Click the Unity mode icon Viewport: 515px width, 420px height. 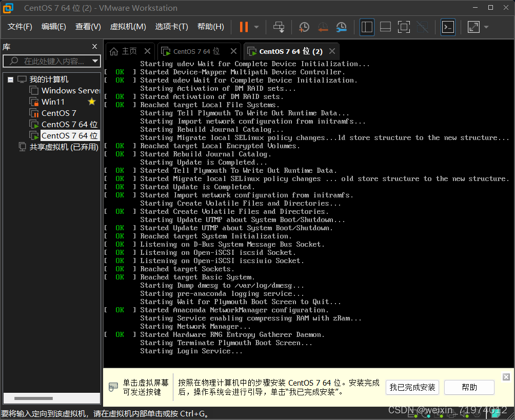tap(422, 27)
